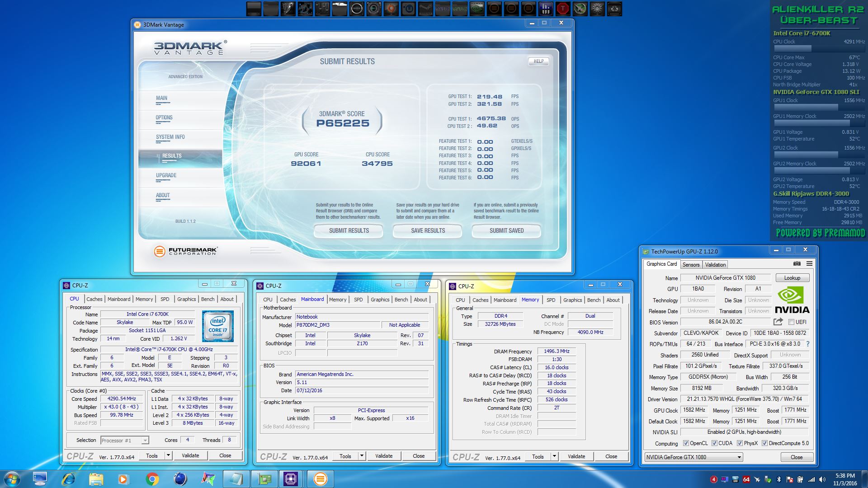Open SPD tab in the Mainboard CPU-Z window
Image resolution: width=868 pixels, height=488 pixels.
click(359, 300)
